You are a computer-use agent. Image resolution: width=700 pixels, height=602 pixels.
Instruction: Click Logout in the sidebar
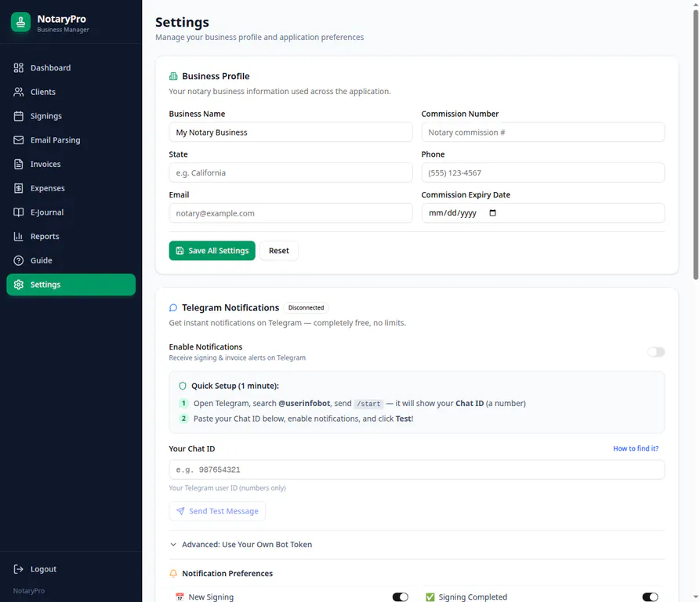click(71, 569)
